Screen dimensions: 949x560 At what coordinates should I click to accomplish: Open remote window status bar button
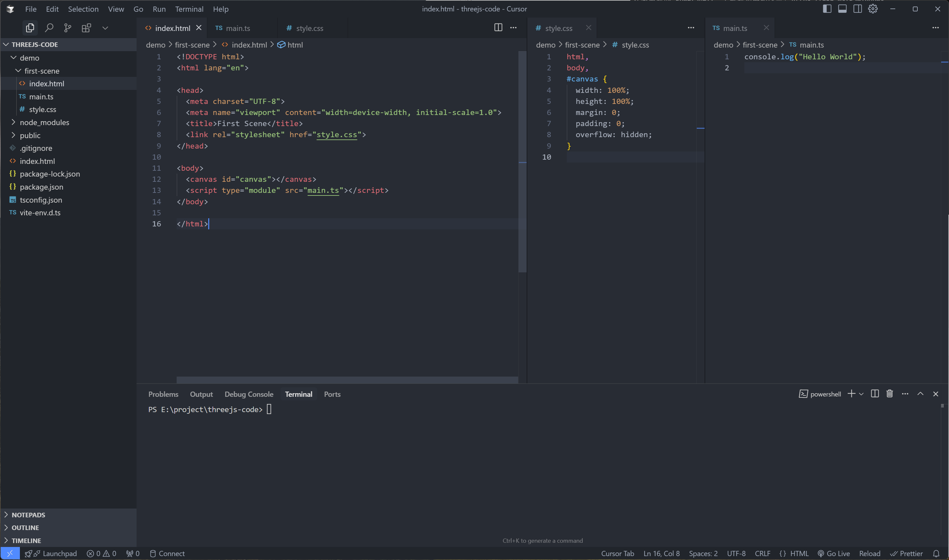pyautogui.click(x=10, y=553)
